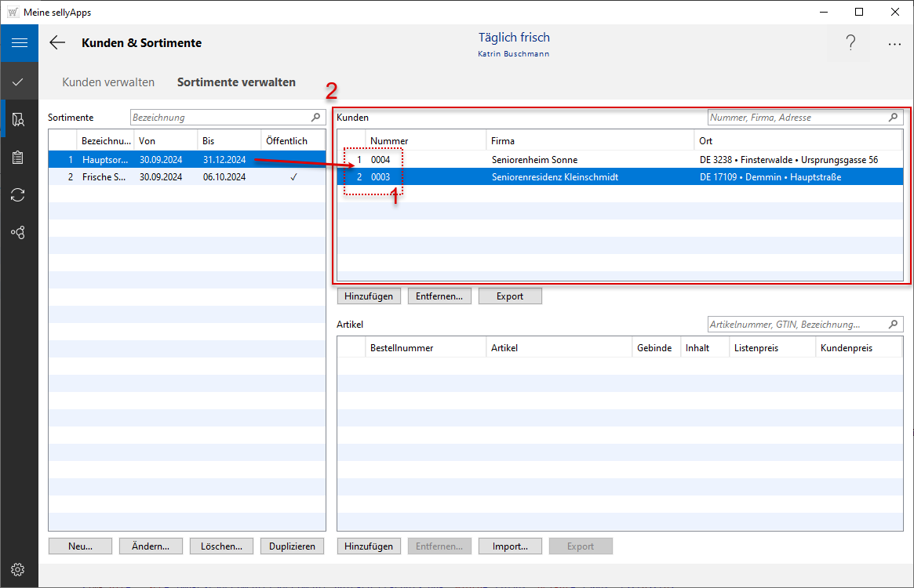914x588 pixels.
Task: Toggle Öffentlich checkmark for Frische assortment
Action: (x=293, y=177)
